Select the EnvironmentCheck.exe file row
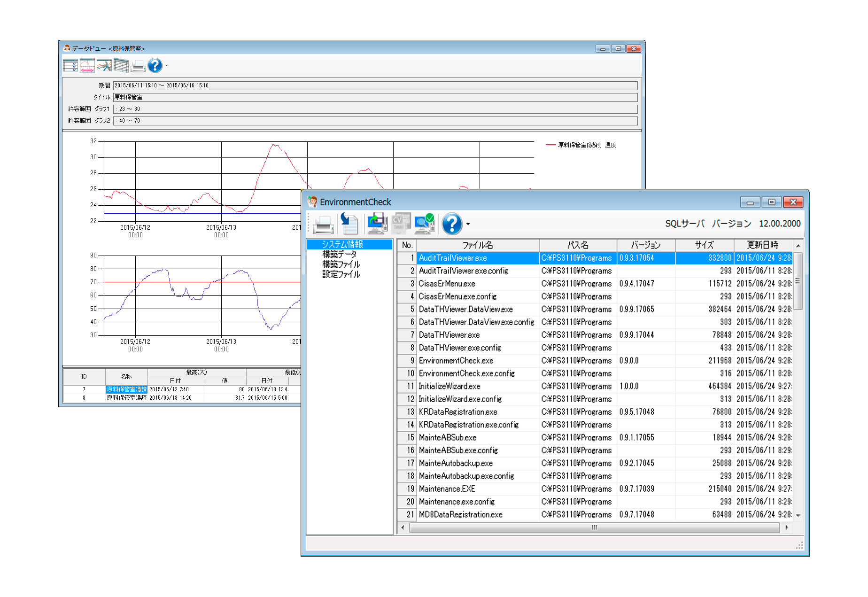The width and height of the screenshot is (868, 597). tap(595, 361)
